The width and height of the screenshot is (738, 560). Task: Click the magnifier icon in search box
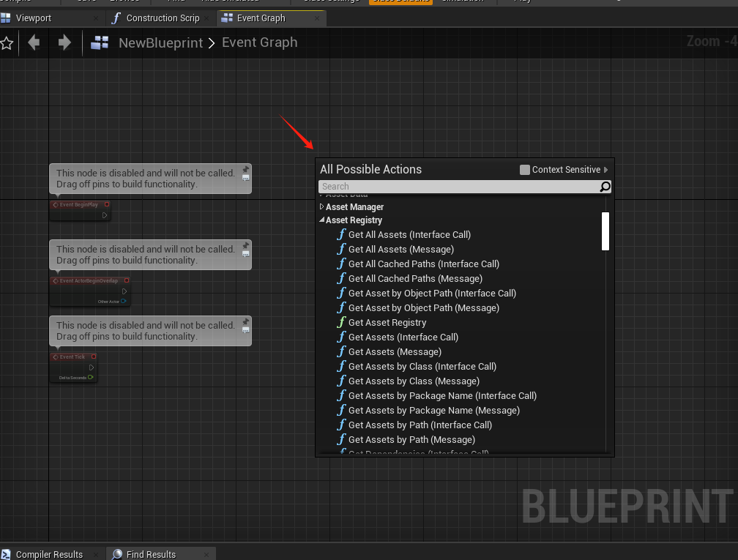coord(605,187)
